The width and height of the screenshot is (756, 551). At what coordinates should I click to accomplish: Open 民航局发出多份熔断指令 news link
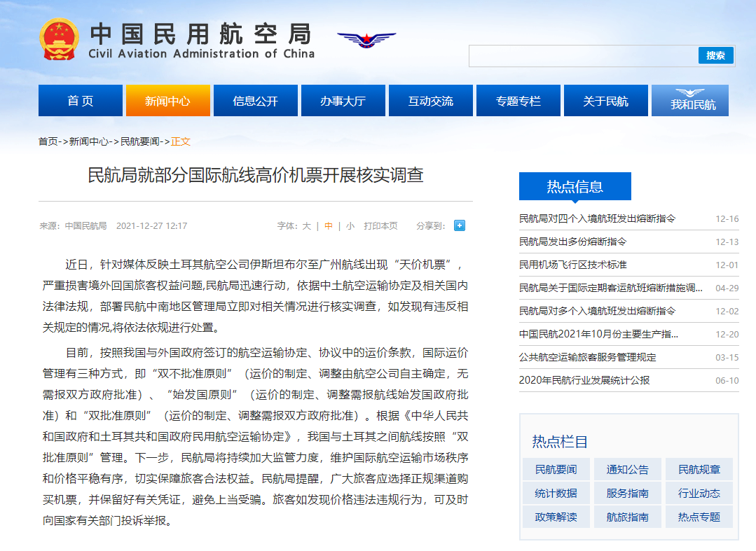coord(573,242)
